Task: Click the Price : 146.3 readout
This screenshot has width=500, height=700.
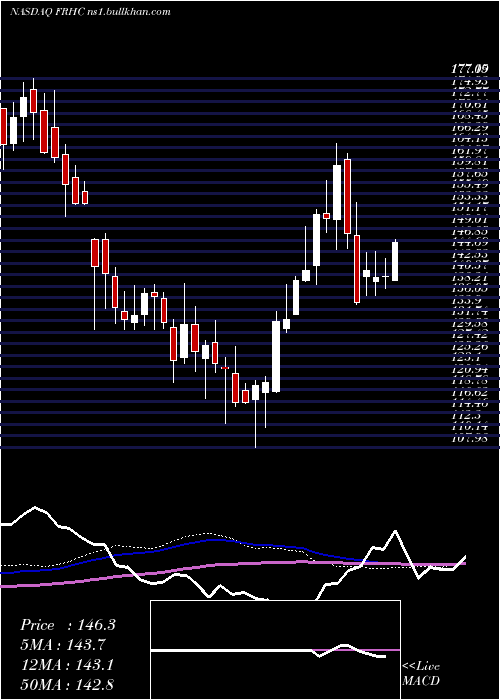Action: point(68,625)
